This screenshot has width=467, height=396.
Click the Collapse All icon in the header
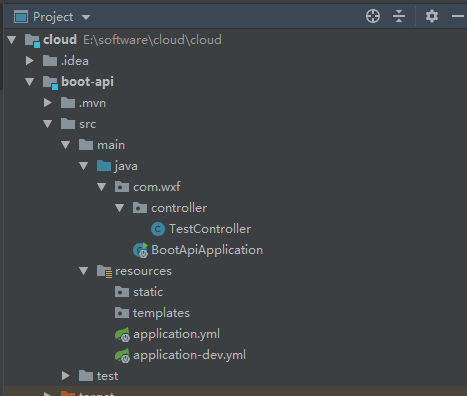(399, 16)
